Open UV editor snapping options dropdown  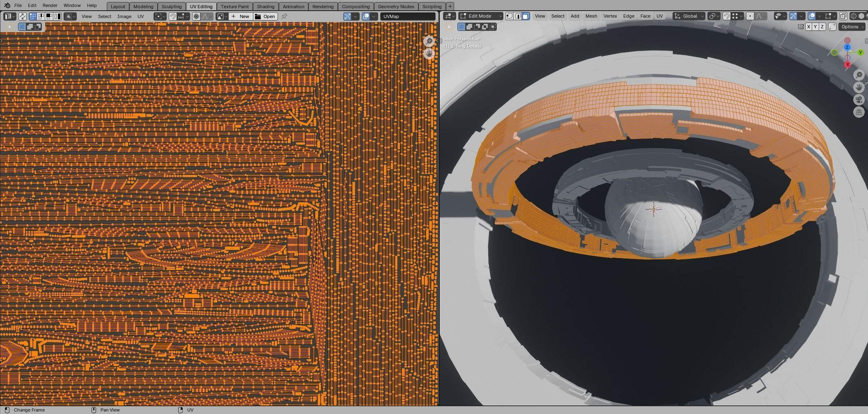pyautogui.click(x=184, y=16)
